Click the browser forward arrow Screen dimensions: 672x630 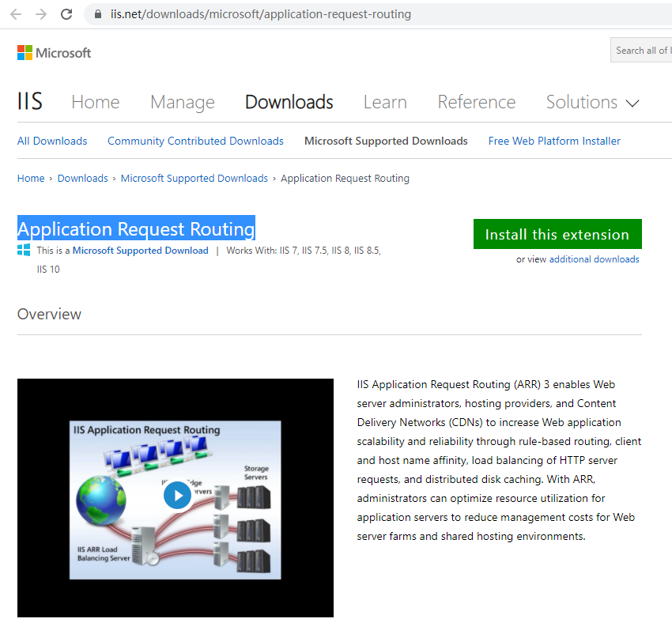tap(41, 14)
